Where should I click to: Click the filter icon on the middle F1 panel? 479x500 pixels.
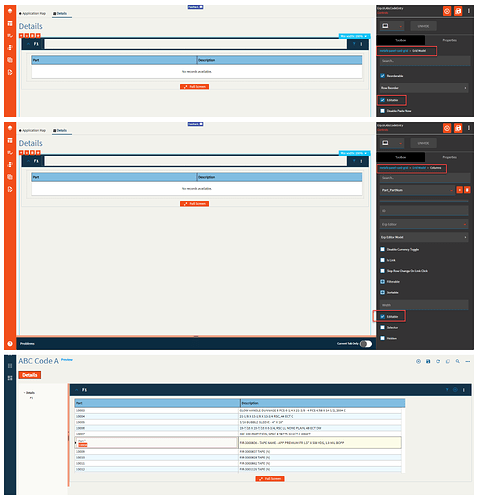click(x=354, y=161)
